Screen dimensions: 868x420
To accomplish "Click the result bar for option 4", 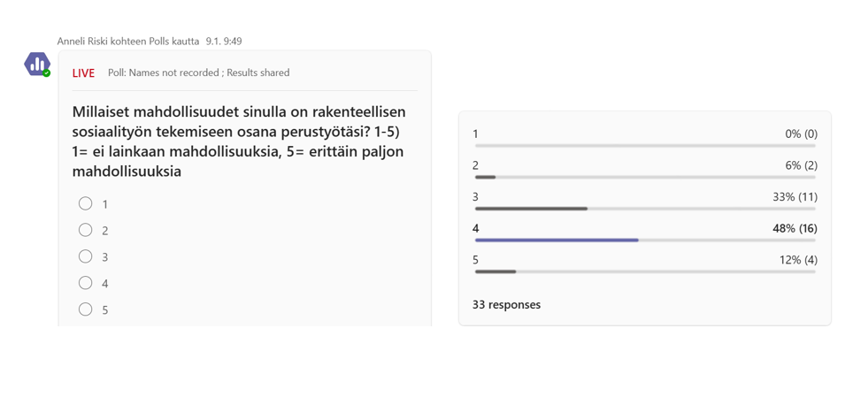I will (x=645, y=241).
